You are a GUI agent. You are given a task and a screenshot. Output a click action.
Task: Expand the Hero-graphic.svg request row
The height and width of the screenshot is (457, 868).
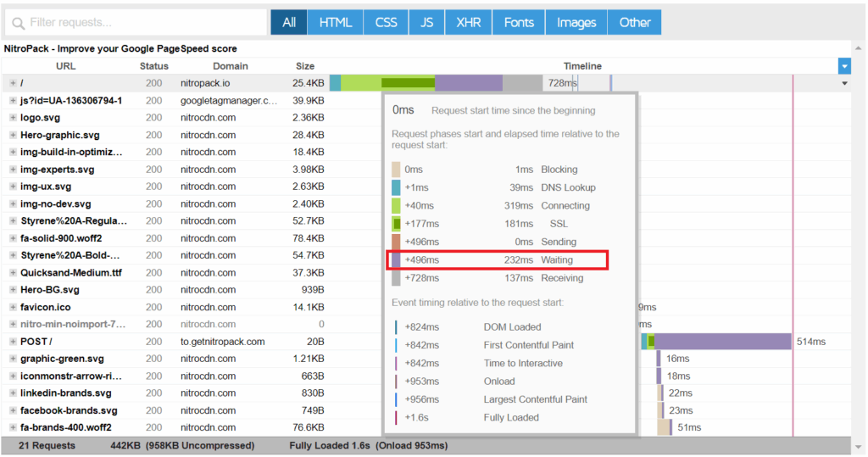(13, 135)
